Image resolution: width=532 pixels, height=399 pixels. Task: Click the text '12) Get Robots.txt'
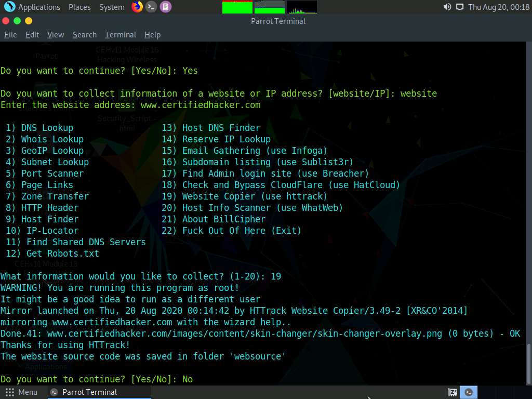click(52, 254)
